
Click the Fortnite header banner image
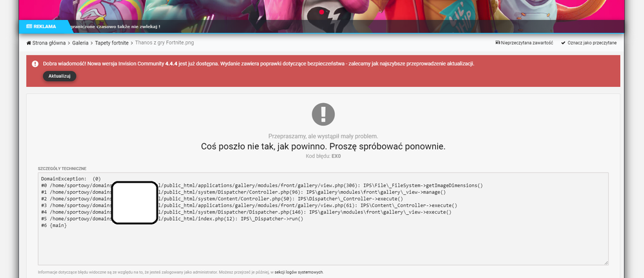(x=322, y=10)
